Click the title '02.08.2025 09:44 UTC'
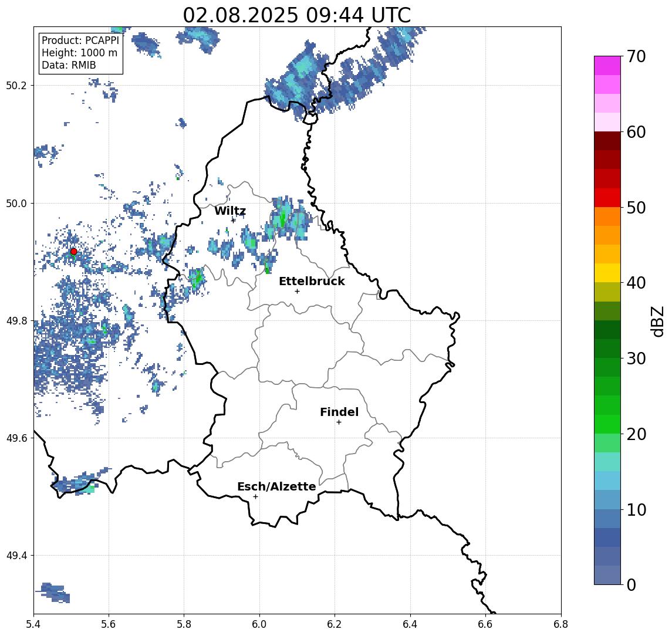The image size is (672, 636). [x=296, y=15]
